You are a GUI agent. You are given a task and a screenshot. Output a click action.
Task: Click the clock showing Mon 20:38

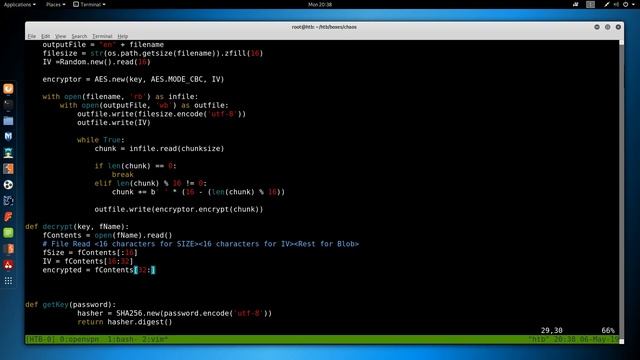click(x=320, y=4)
